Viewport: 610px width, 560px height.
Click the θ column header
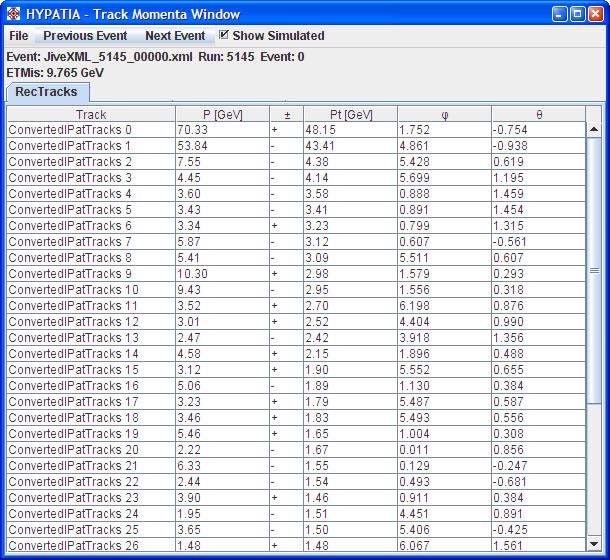tap(539, 114)
